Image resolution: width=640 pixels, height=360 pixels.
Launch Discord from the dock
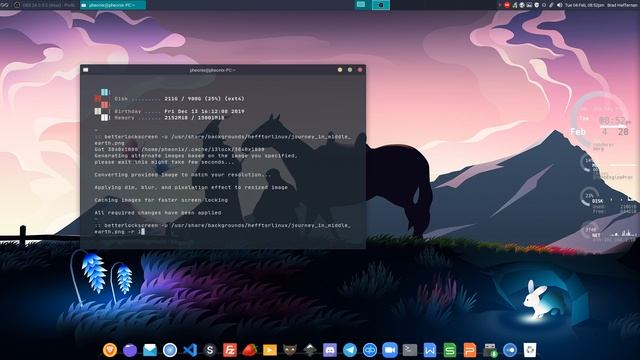point(330,350)
